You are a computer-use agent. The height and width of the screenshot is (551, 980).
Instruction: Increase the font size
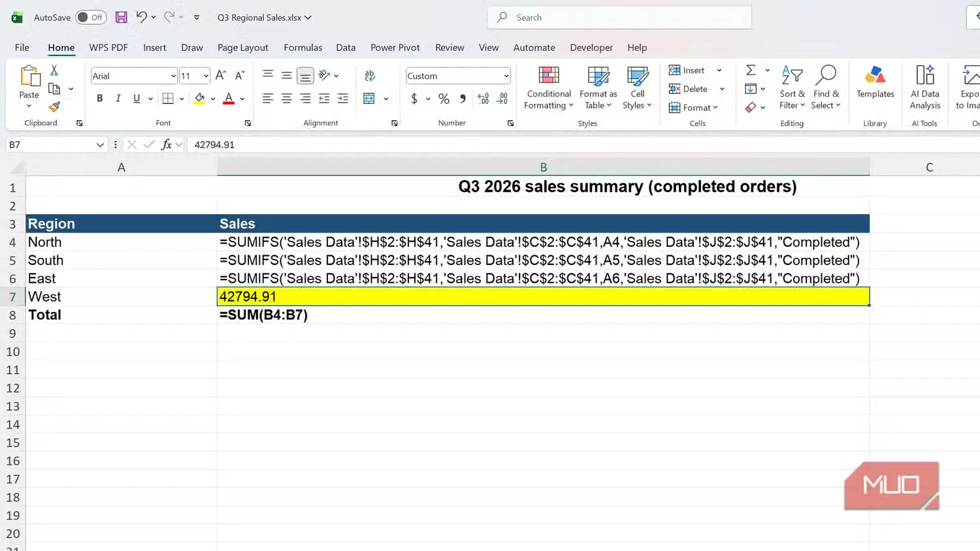[221, 76]
